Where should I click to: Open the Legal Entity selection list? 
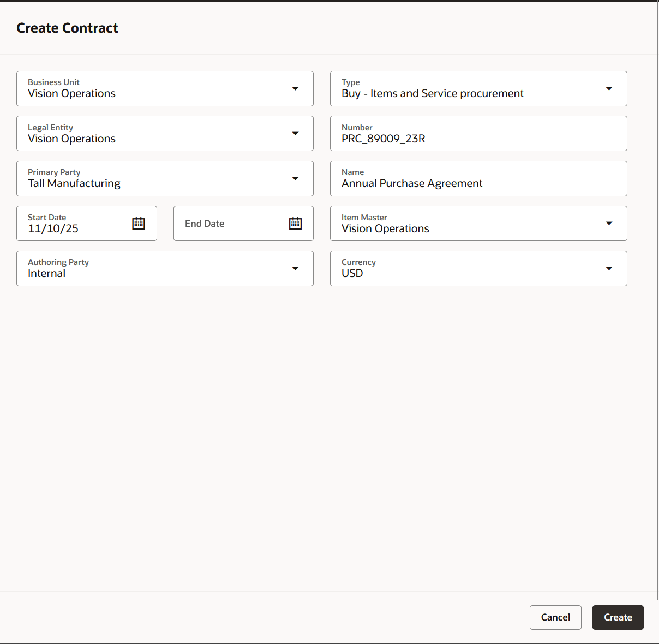[295, 133]
